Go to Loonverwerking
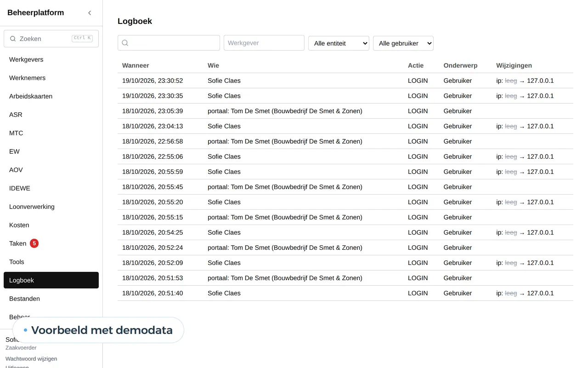Screen dimensions: 588x368 (51, 207)
